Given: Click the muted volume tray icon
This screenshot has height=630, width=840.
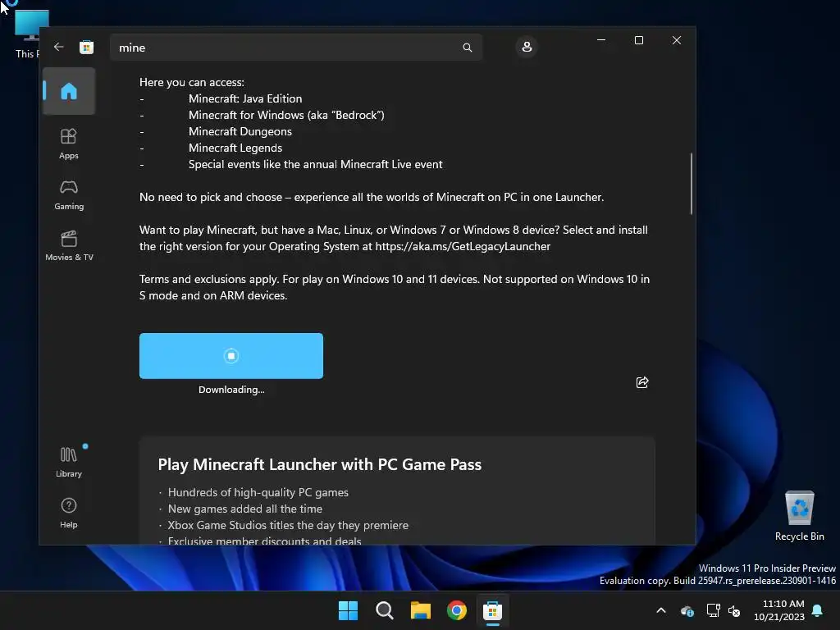Looking at the screenshot, I should click(x=734, y=610).
